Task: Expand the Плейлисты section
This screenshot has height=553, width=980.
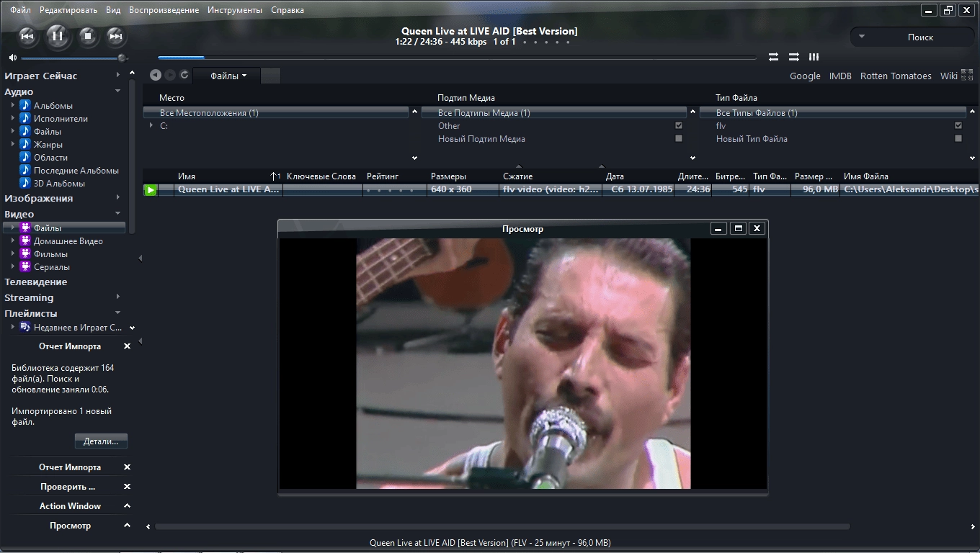Action: [x=118, y=313]
